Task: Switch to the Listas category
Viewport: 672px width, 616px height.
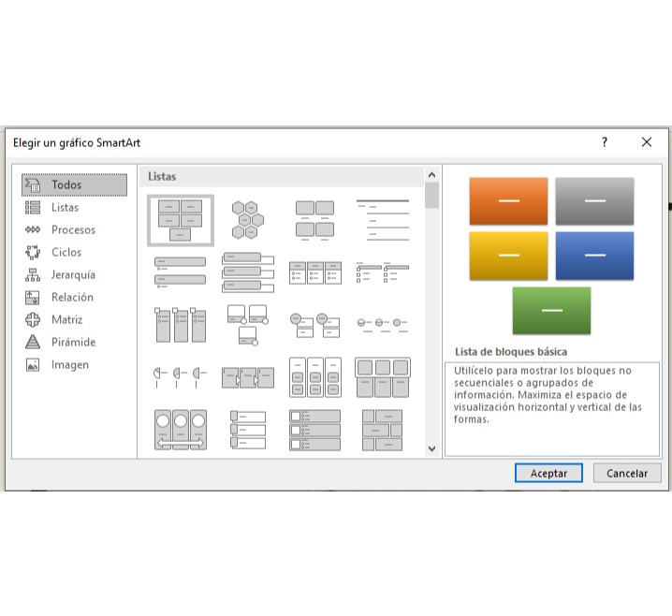Action: click(65, 208)
